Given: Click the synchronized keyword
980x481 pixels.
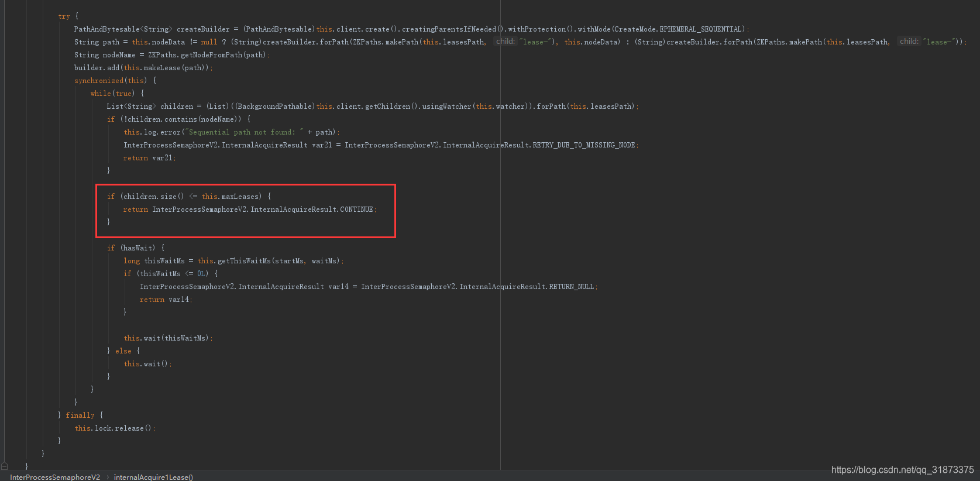Looking at the screenshot, I should coord(99,81).
